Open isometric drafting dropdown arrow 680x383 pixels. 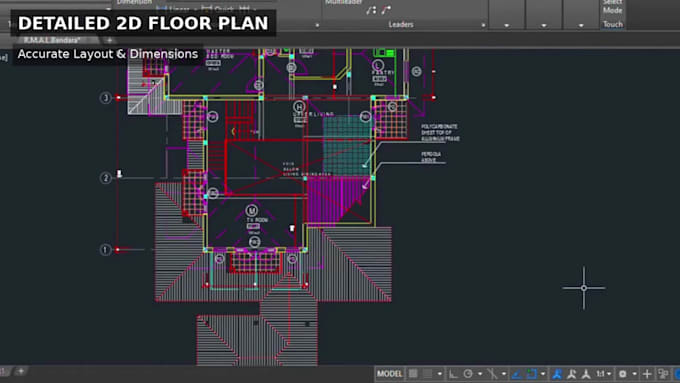point(503,374)
